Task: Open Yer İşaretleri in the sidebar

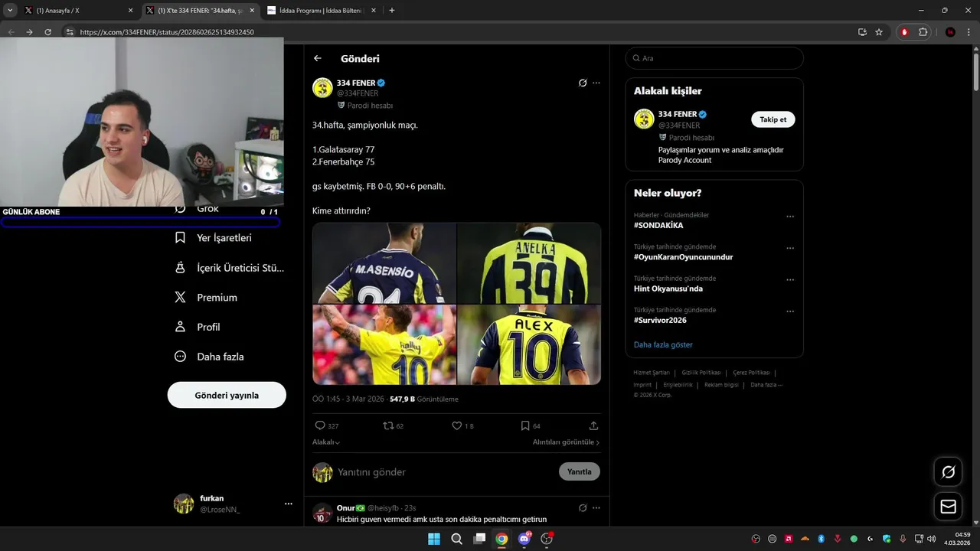Action: [x=214, y=238]
